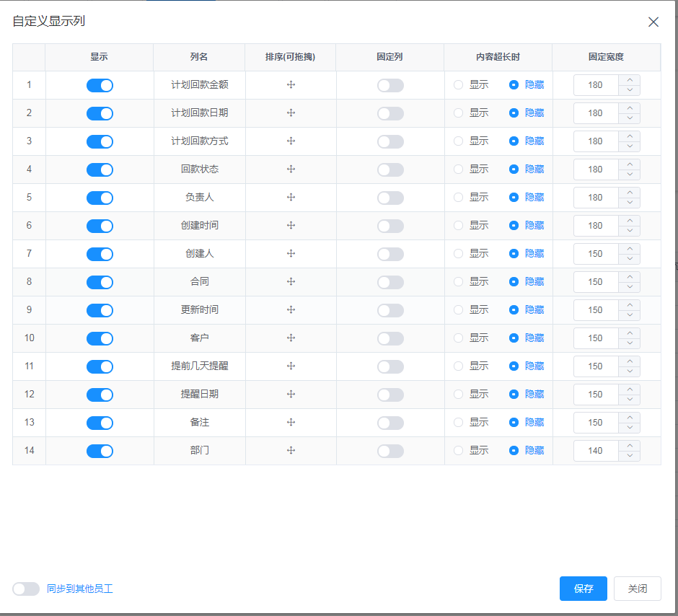The height and width of the screenshot is (616, 678).
Task: Click the drag handle icon for 创建人
Action: point(291,254)
